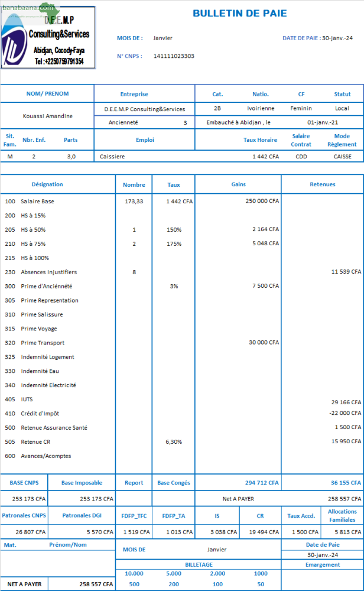Viewport: 364px width, 591px height.
Task: Click the HS à 75% row label
Action: tap(33, 244)
